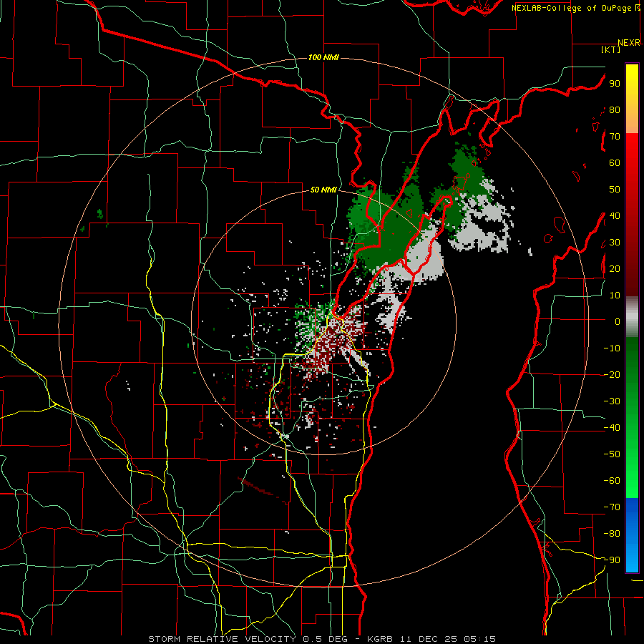
Task: Click the 80 value on the velocity scale
Action: click(x=615, y=110)
